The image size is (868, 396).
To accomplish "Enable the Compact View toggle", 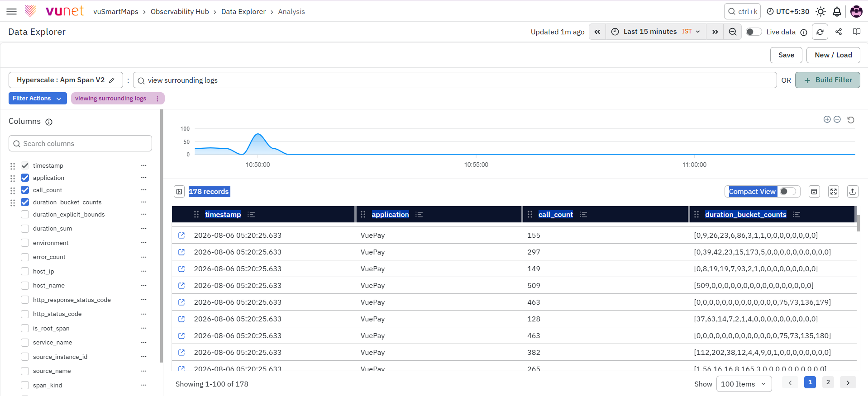I will pos(788,192).
